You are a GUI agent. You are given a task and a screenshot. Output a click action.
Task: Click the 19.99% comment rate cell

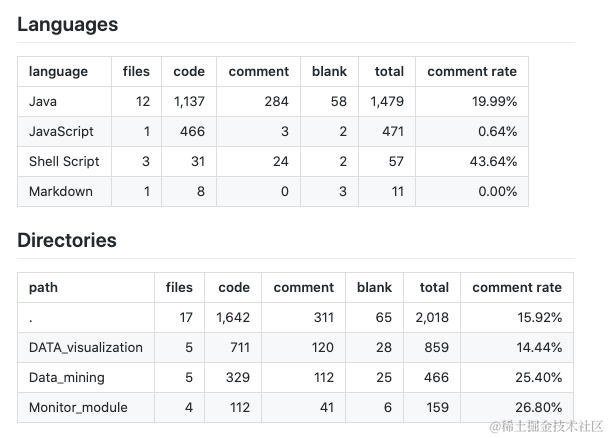(495, 101)
